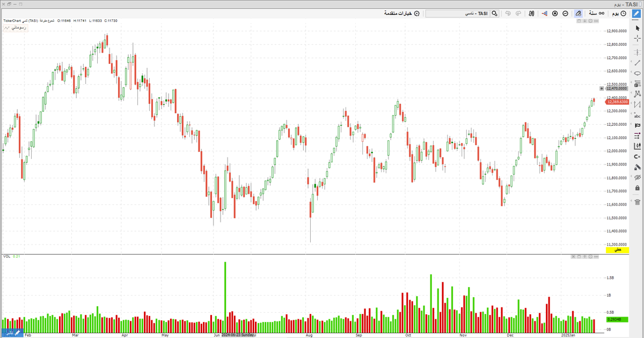Click the clear indicators Cx icon
This screenshot has height=338, width=644.
(x=637, y=156)
